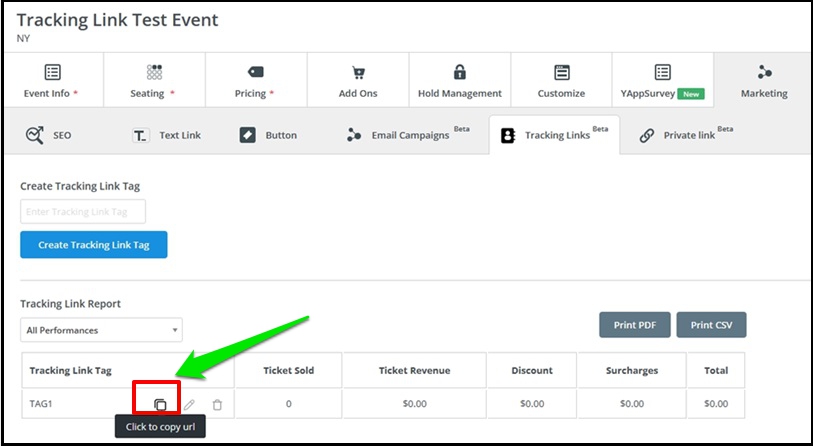Click the window icon above Customize

pyautogui.click(x=562, y=72)
